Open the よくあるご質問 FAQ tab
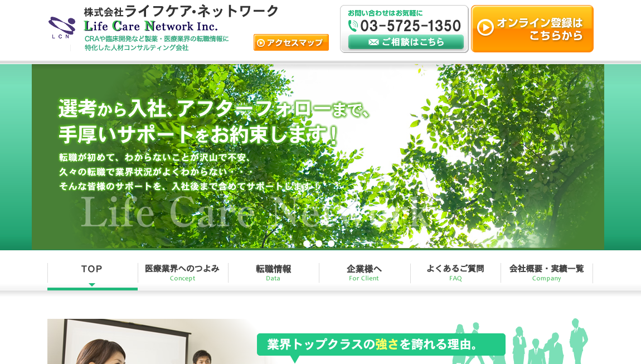 coord(455,273)
